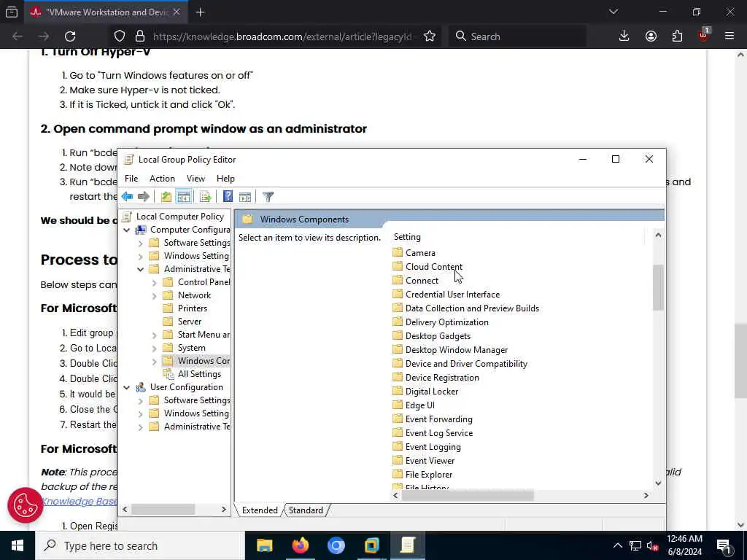The width and height of the screenshot is (747, 560).
Task: Select Delivery Optimization folder
Action: click(447, 322)
